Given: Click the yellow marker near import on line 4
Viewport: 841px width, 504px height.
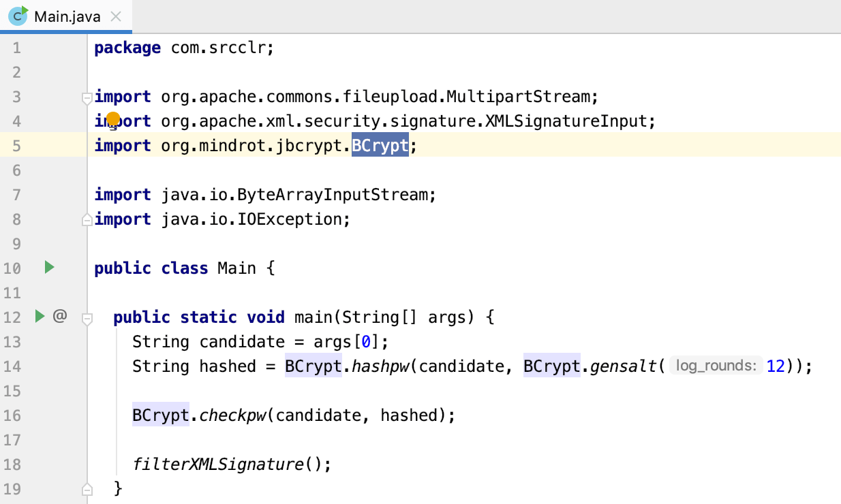Looking at the screenshot, I should (x=112, y=120).
